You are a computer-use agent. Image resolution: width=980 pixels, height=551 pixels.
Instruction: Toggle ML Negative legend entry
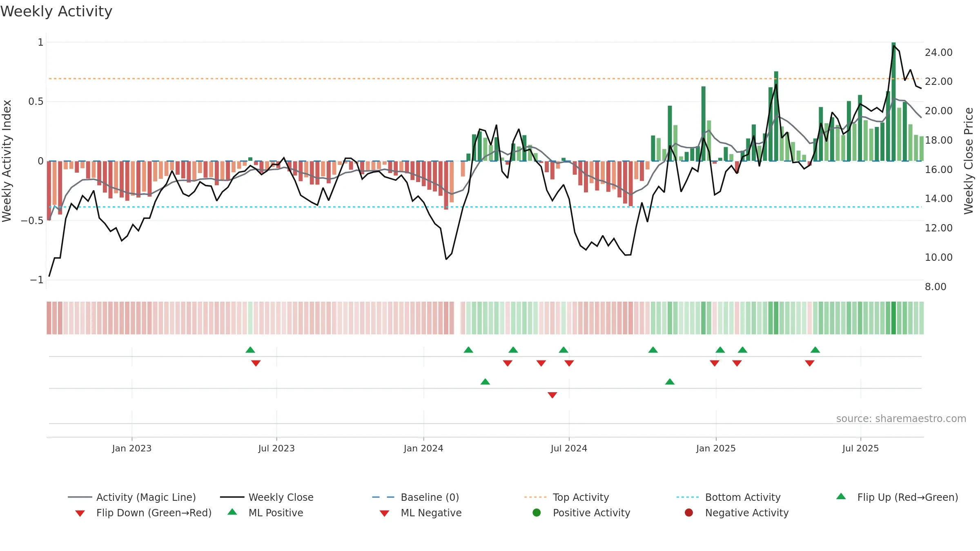pos(421,513)
